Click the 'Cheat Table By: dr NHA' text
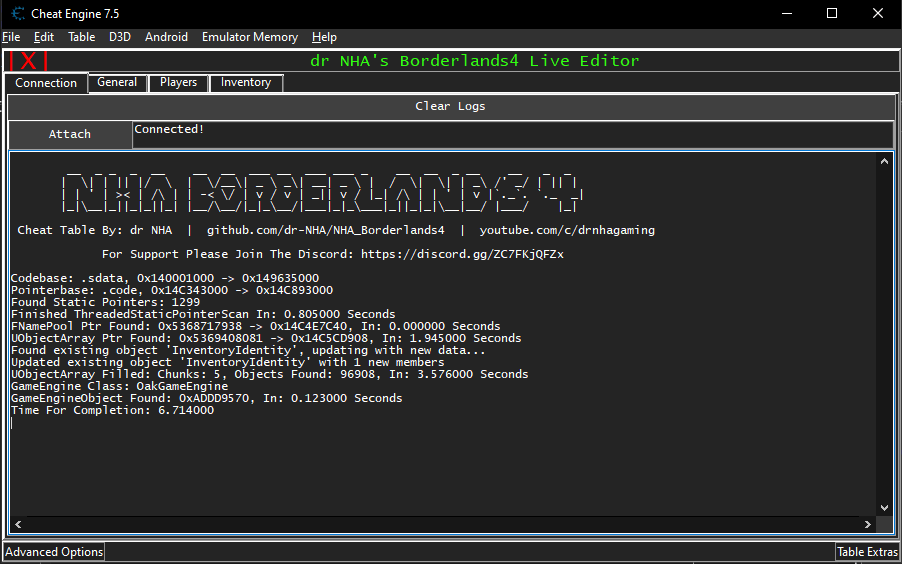Image resolution: width=902 pixels, height=564 pixels. pos(95,230)
